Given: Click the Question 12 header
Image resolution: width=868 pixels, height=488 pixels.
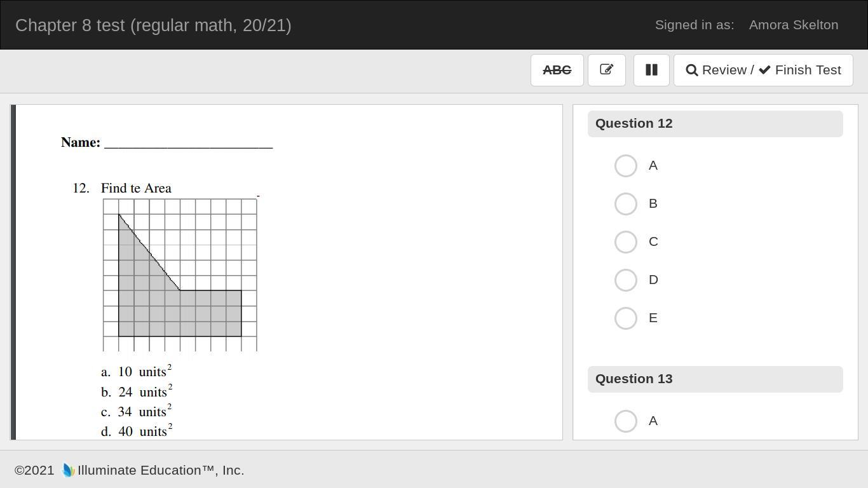Looking at the screenshot, I should [x=715, y=124].
